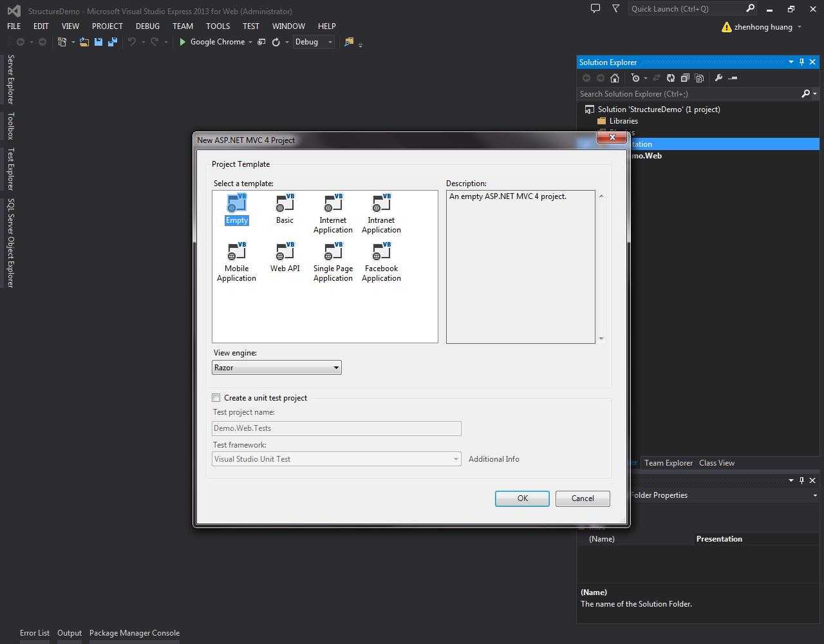This screenshot has height=644, width=824.
Task: Open the View engine Razor dropdown
Action: 277,368
